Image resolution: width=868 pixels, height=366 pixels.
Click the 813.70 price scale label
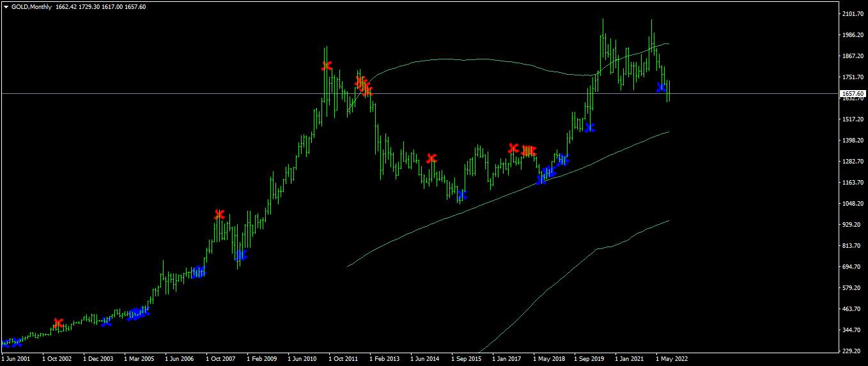pos(852,245)
